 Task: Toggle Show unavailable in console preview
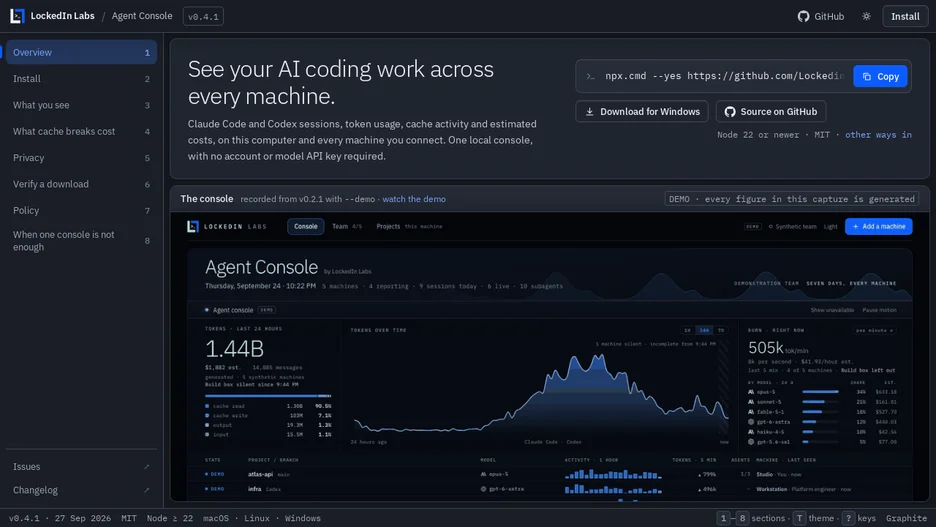[x=832, y=310]
